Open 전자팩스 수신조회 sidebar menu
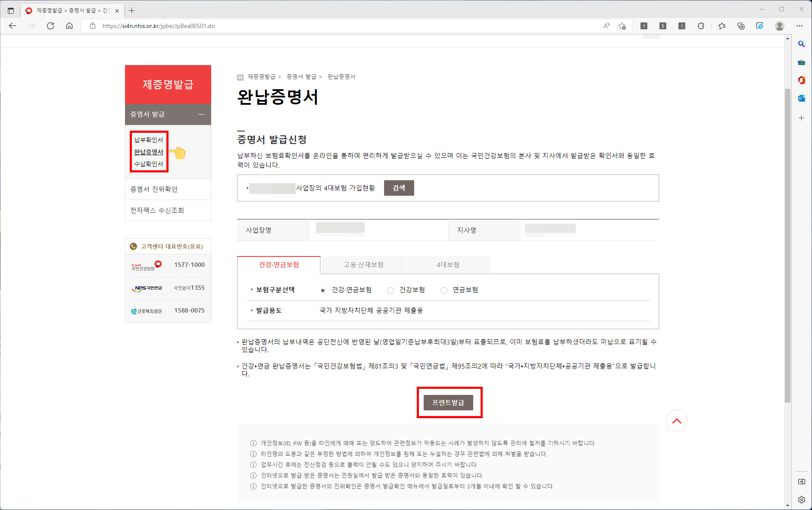Screen dimensions: 812x510 [x=168, y=210]
